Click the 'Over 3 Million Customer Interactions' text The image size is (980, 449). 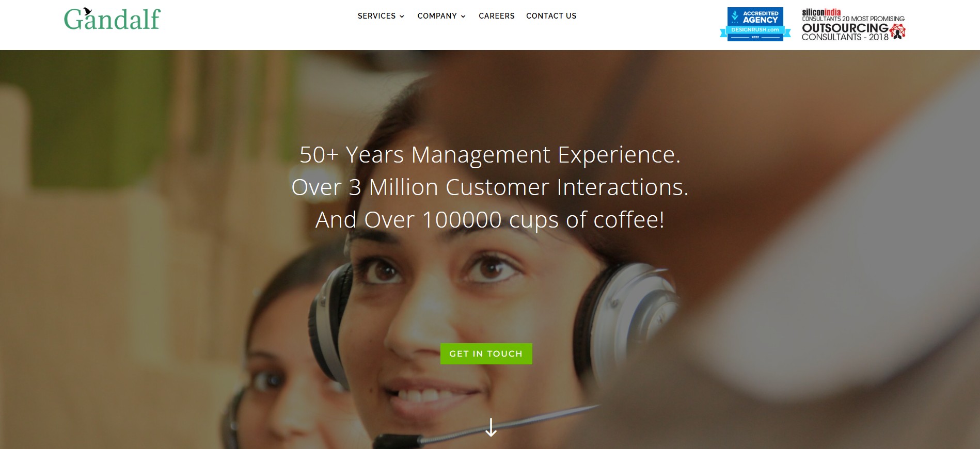[490, 187]
